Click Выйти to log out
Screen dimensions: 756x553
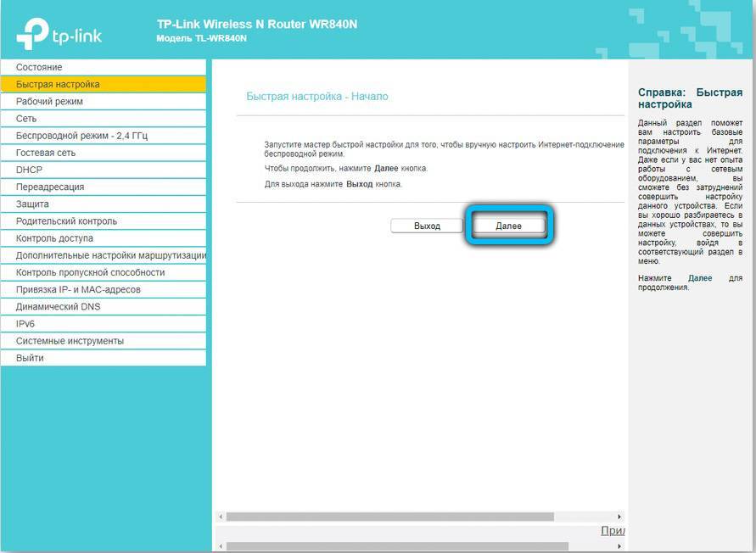tap(30, 358)
